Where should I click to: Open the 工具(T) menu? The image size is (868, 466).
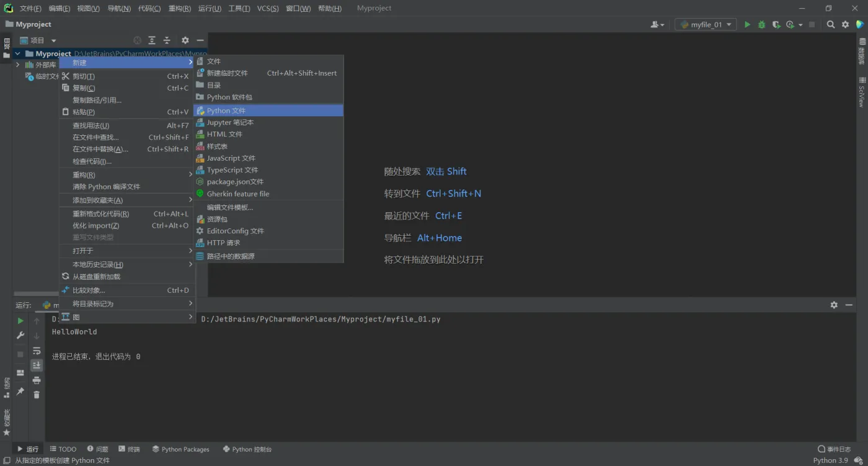coord(239,9)
